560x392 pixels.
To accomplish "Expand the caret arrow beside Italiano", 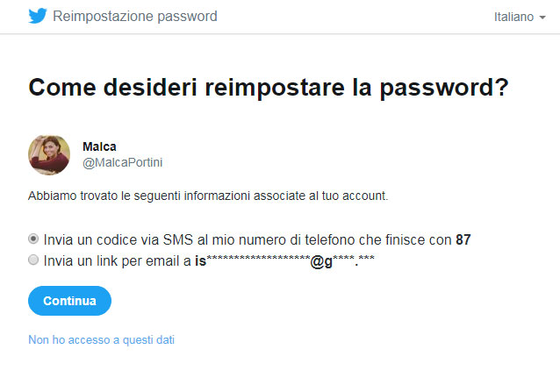I will coord(542,18).
